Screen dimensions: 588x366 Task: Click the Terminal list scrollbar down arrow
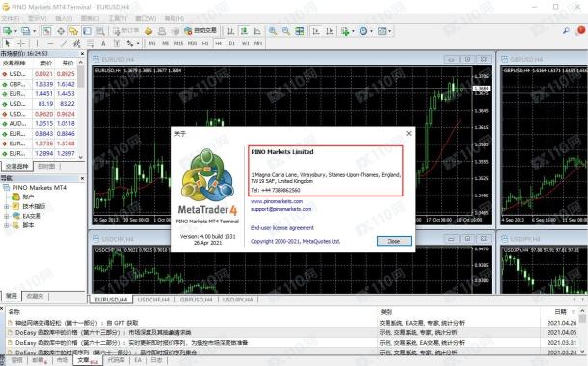[582, 352]
